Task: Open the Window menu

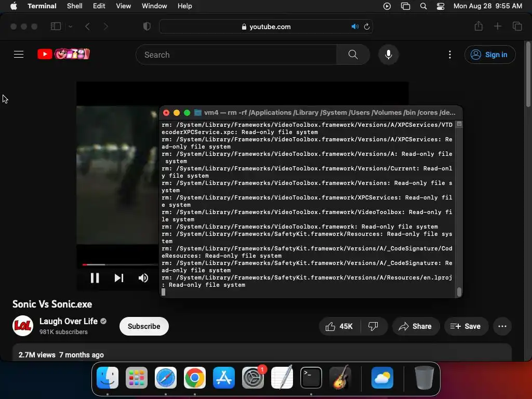Action: point(154,6)
